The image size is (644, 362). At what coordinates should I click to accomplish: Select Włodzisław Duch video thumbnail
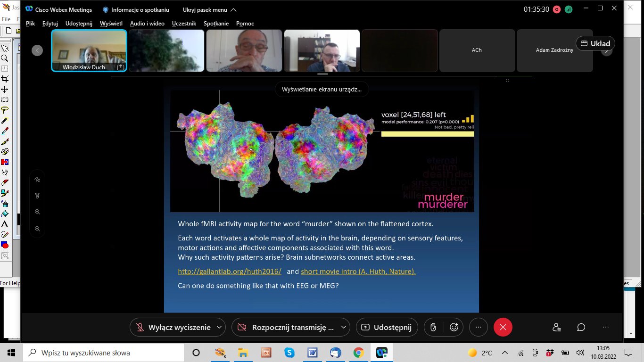click(89, 50)
